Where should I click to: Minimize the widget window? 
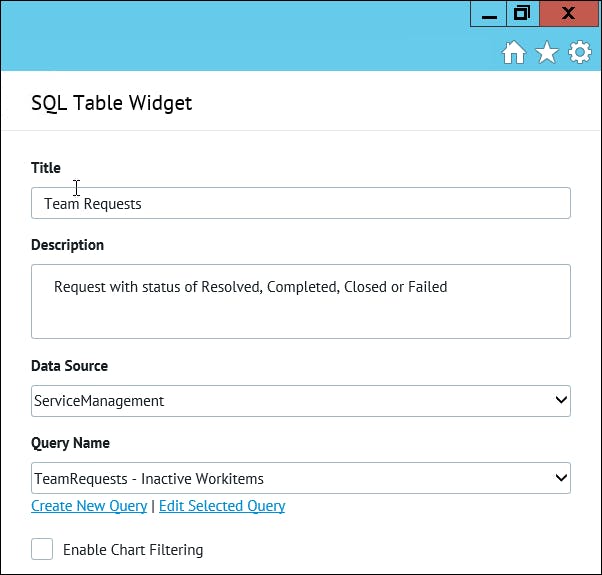tap(488, 14)
